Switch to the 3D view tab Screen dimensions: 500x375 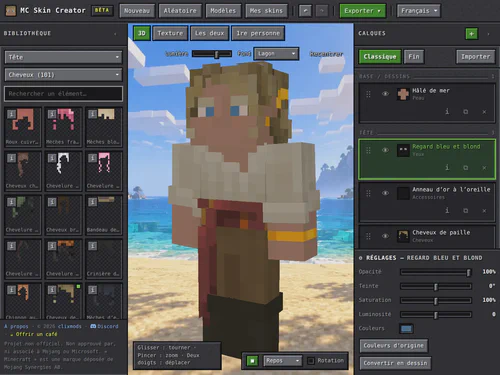[142, 33]
